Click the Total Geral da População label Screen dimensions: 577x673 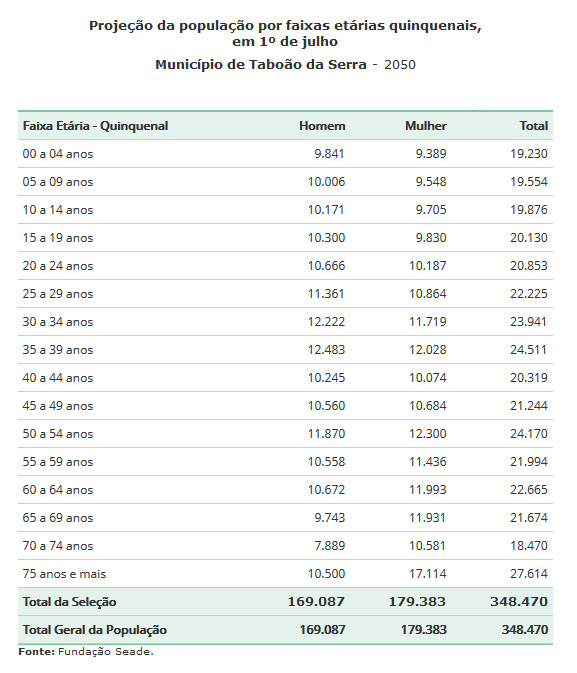pyautogui.click(x=94, y=630)
